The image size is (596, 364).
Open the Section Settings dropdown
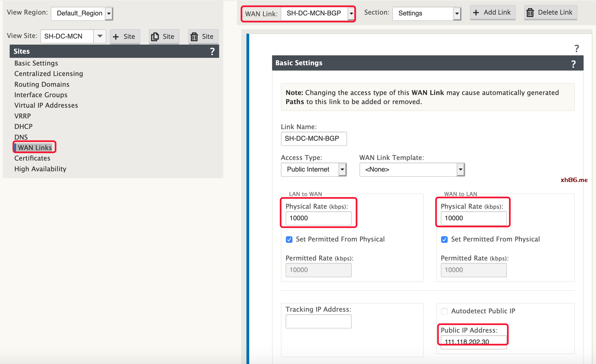[426, 13]
